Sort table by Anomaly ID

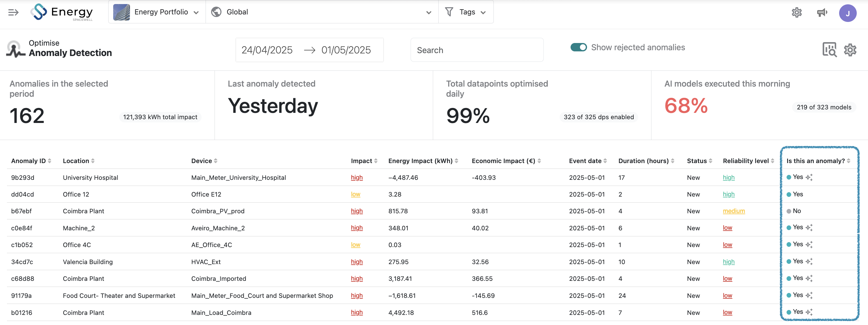31,161
